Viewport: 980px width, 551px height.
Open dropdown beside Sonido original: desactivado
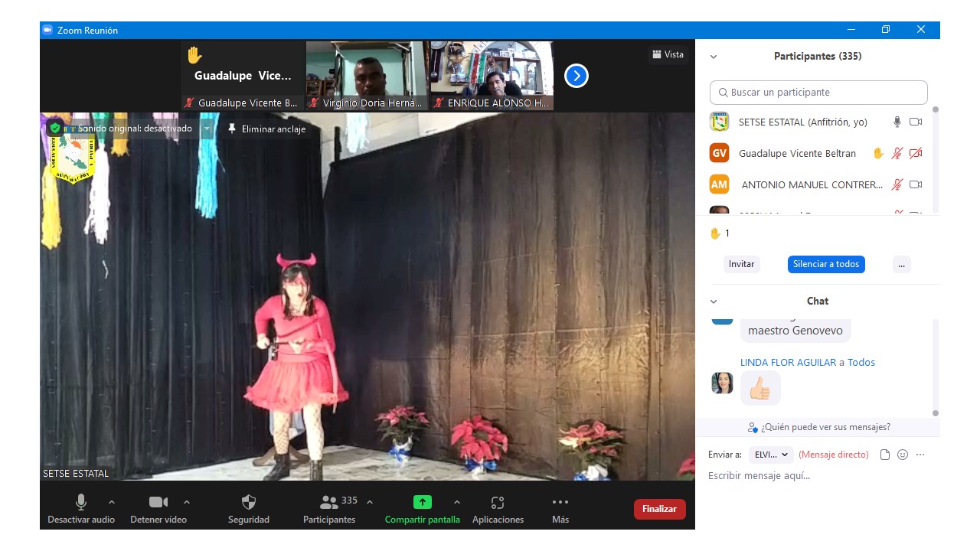[207, 129]
